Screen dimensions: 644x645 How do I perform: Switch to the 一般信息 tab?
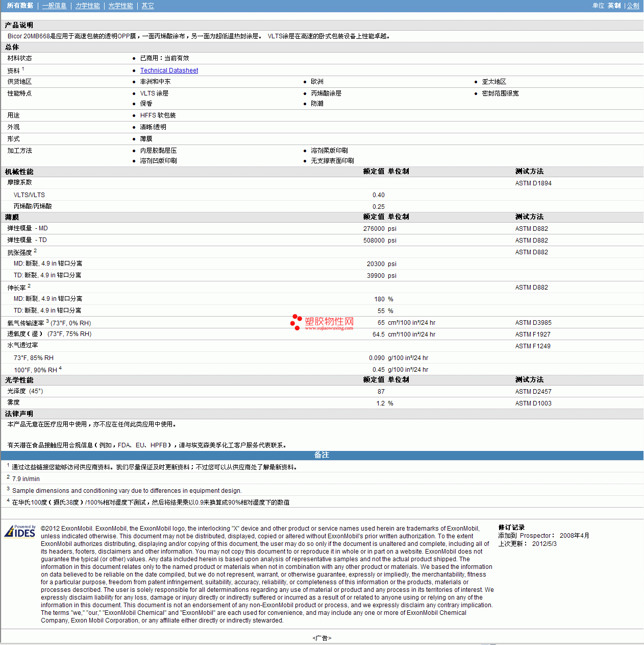point(54,6)
